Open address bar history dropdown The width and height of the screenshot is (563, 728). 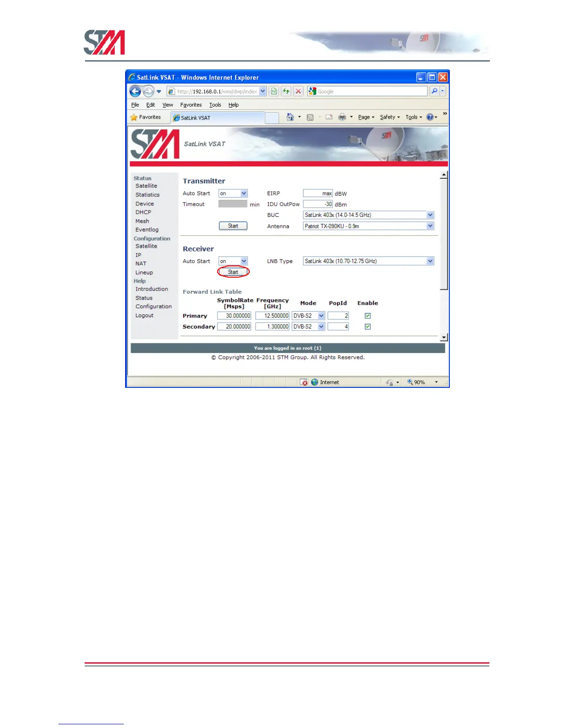[x=263, y=91]
